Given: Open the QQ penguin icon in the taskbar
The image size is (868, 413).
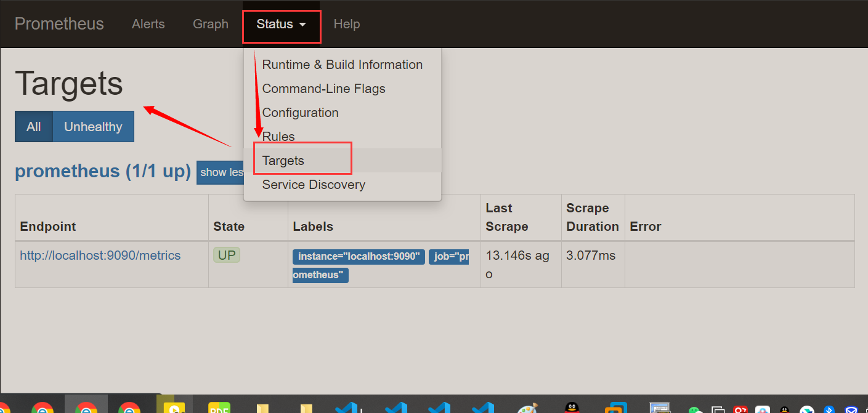Looking at the screenshot, I should pos(572,407).
